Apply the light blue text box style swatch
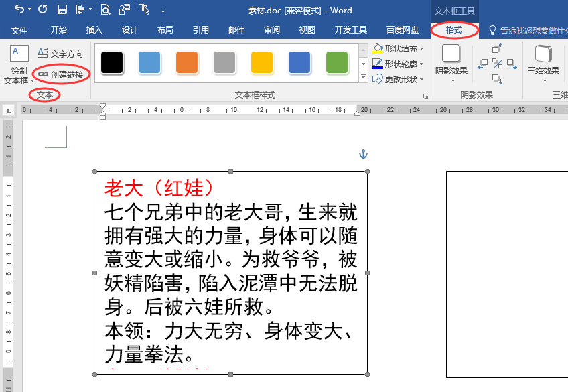568x392 pixels. click(149, 63)
